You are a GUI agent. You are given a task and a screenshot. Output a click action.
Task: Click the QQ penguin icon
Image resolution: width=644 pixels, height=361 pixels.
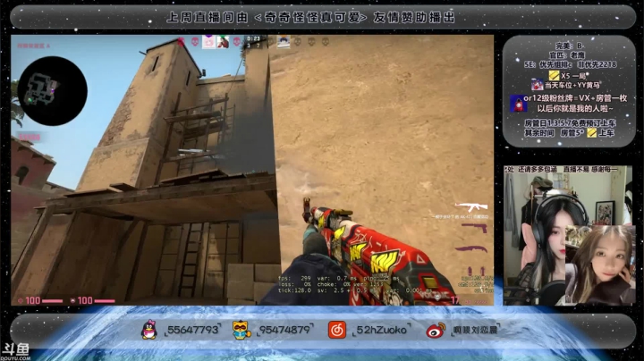[x=149, y=330]
